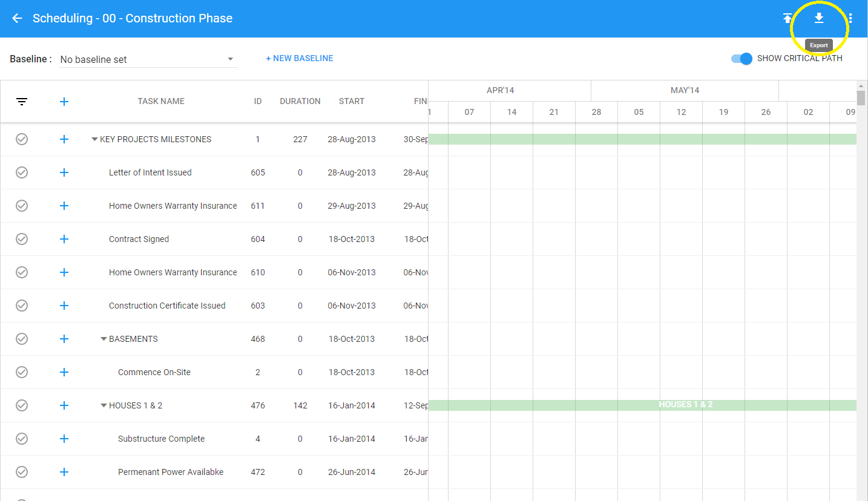Check the circle on HOUSES 1 & 2 row
The width and height of the screenshot is (868, 501).
(22, 405)
